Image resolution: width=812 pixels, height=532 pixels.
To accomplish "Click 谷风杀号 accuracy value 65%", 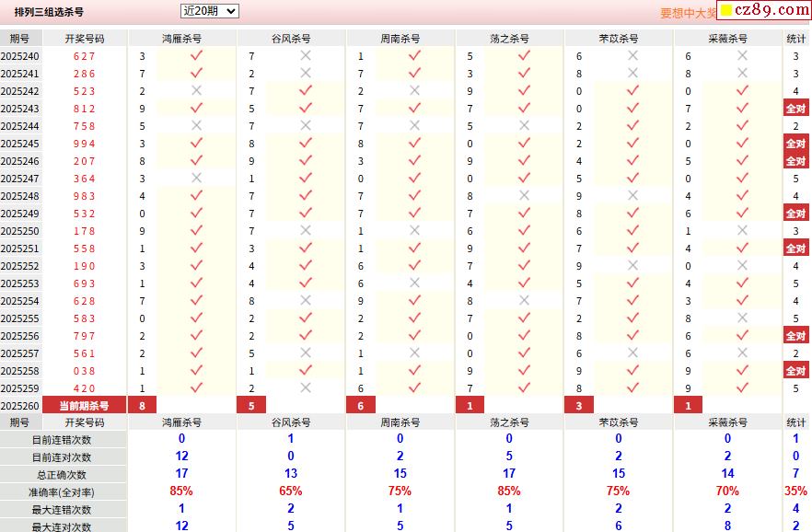I will [291, 491].
